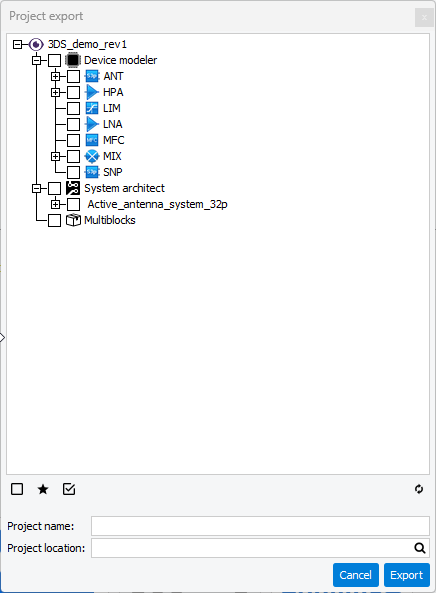Click the browse project location magnifier

[420, 548]
